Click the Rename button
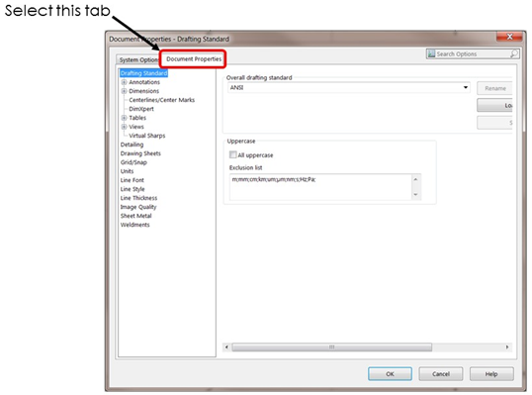This screenshot has height=395, width=532. 494,88
